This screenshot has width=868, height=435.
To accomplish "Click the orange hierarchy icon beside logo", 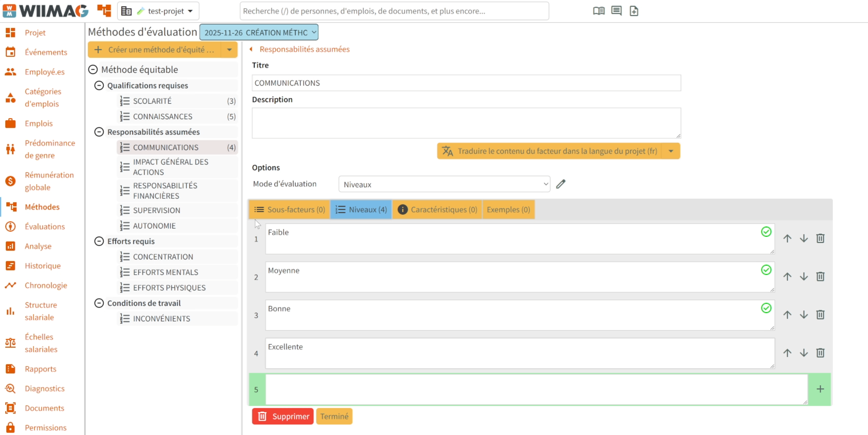I will coord(104,11).
